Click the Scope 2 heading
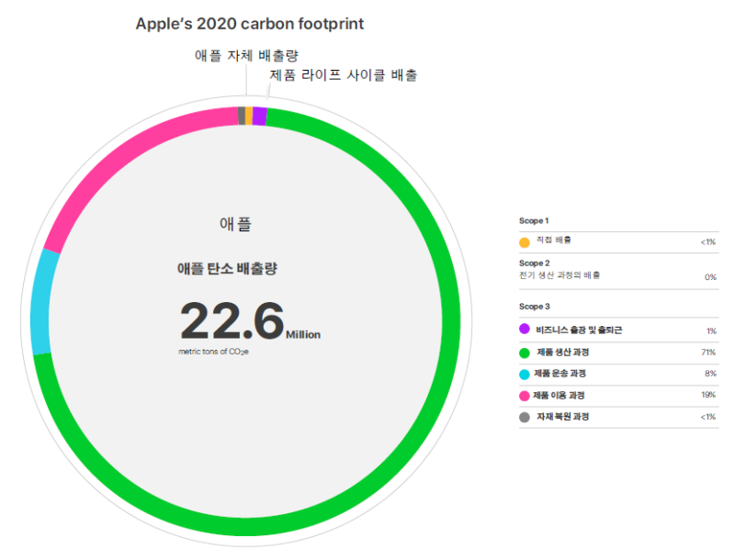The width and height of the screenshot is (735, 560). pos(534,263)
